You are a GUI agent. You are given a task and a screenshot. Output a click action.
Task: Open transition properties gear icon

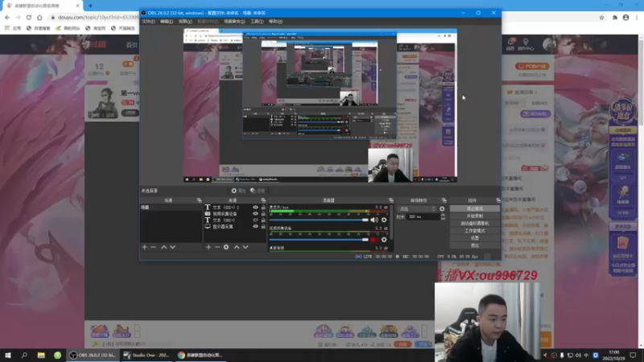[442, 209]
